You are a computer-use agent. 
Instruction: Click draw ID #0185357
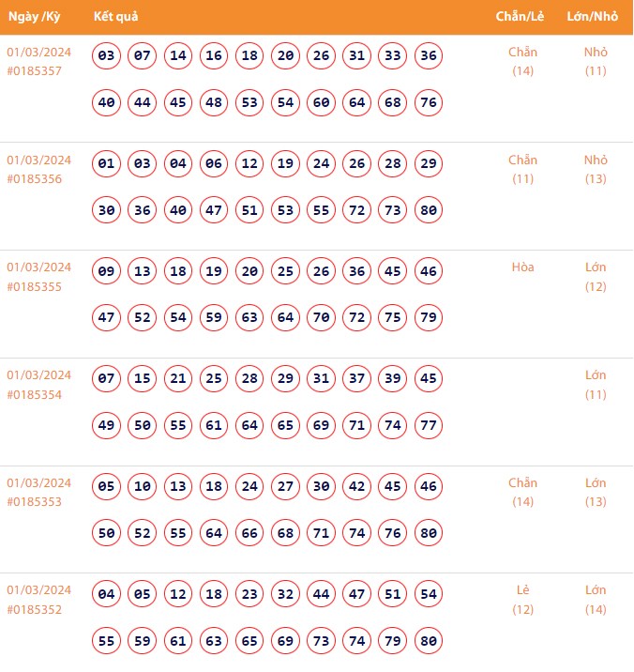[35, 71]
